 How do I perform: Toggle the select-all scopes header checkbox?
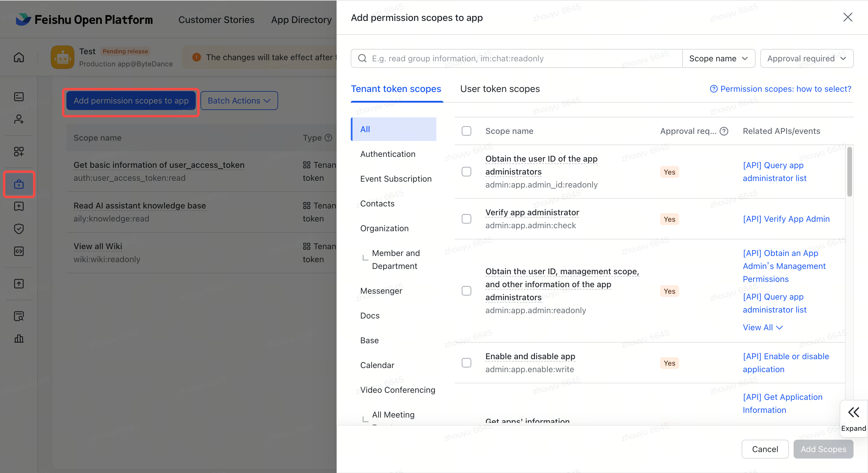[466, 131]
